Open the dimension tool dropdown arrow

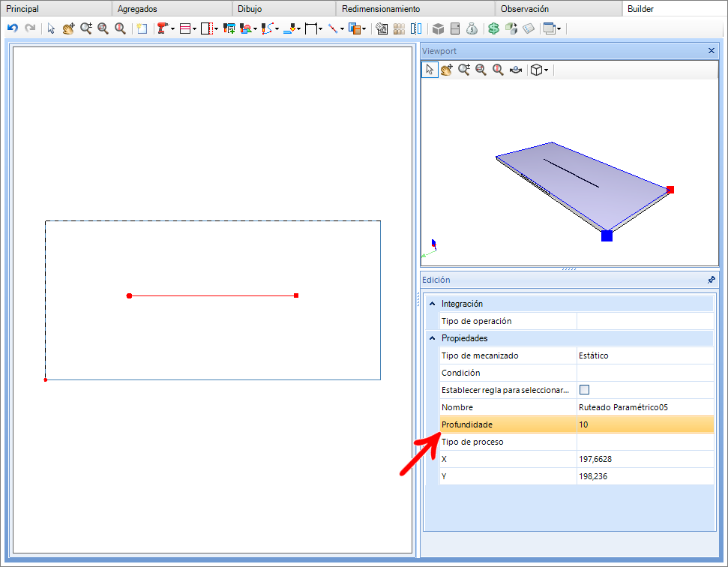click(x=320, y=28)
